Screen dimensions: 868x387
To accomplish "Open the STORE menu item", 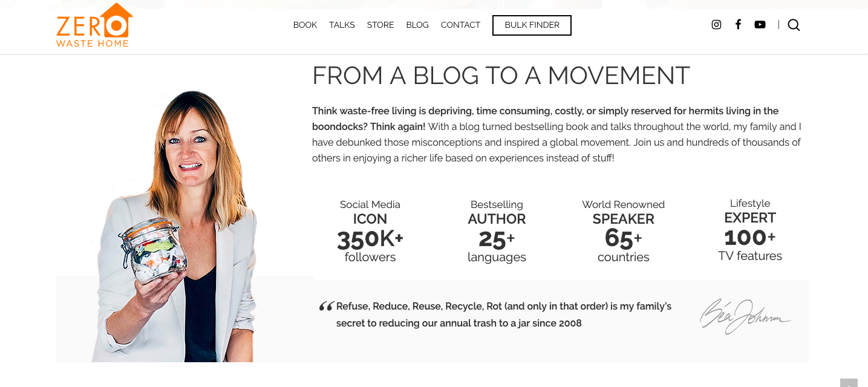I will tap(380, 25).
